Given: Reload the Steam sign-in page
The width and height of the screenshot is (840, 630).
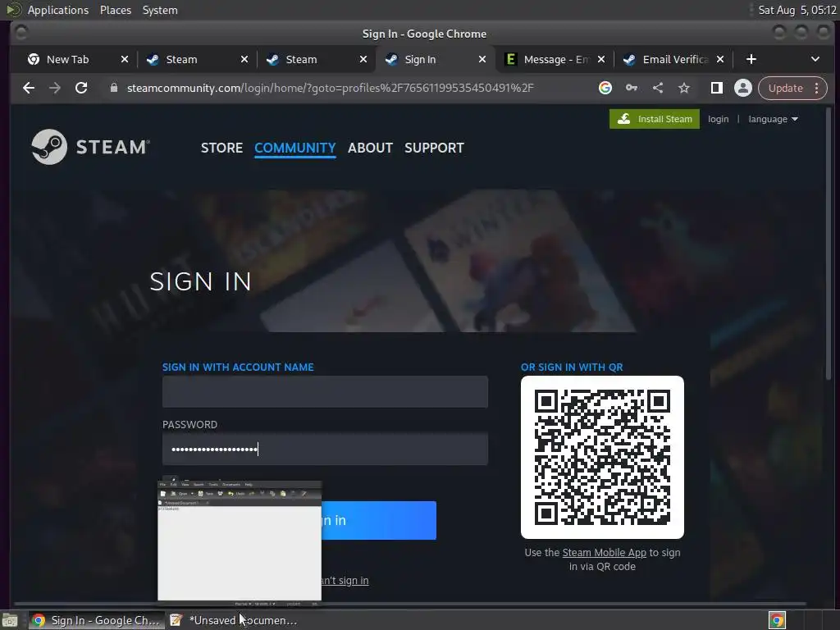Looking at the screenshot, I should pyautogui.click(x=81, y=88).
